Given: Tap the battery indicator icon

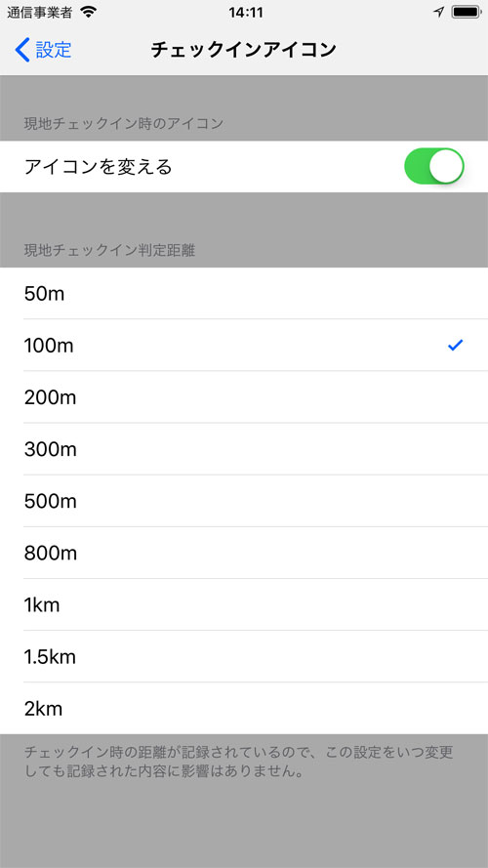Looking at the screenshot, I should click(x=466, y=12).
